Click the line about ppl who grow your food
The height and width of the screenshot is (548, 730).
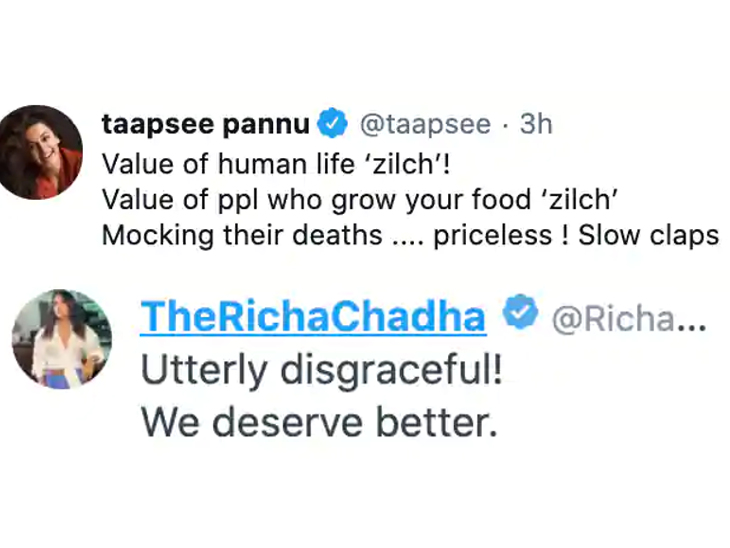[x=360, y=200]
